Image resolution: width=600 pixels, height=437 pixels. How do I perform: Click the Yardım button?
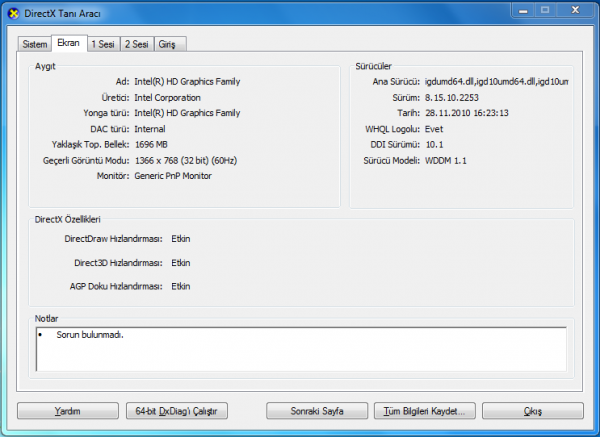click(x=68, y=411)
